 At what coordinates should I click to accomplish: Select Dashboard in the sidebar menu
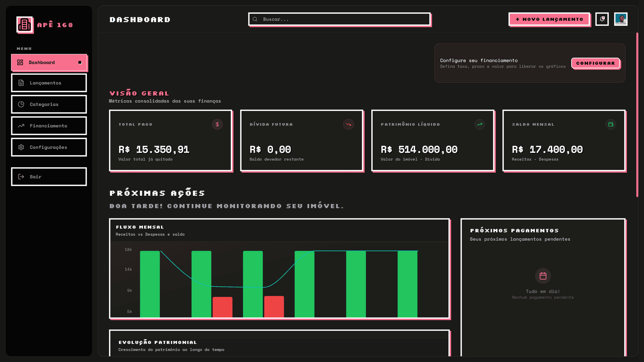coord(49,62)
